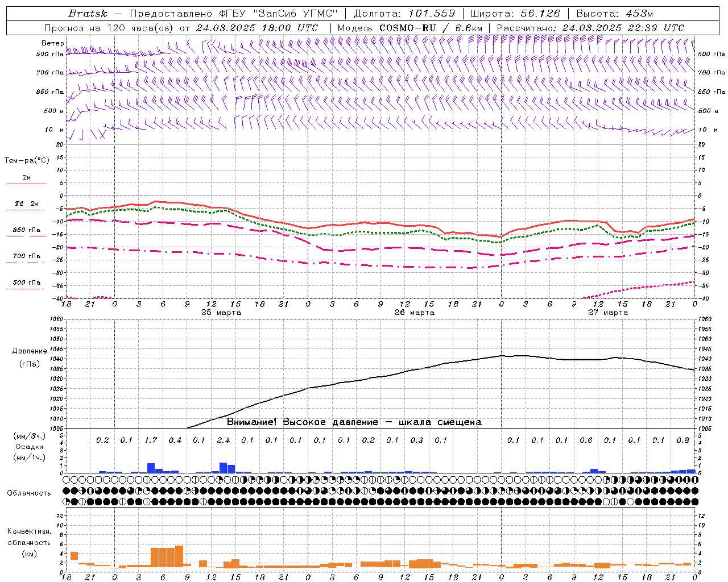Click the date label "27 марта"

[608, 313]
